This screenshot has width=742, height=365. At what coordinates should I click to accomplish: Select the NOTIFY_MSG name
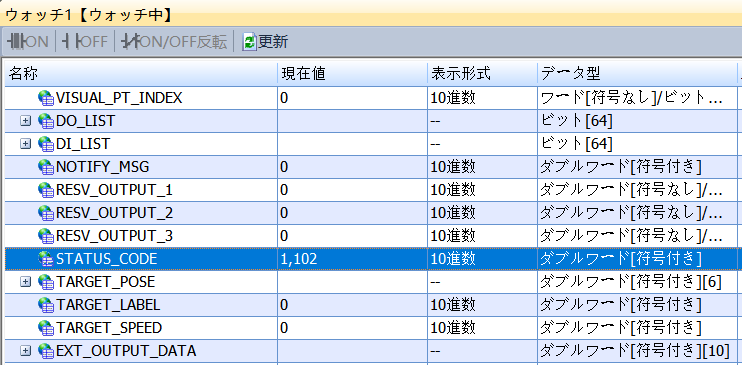click(103, 167)
